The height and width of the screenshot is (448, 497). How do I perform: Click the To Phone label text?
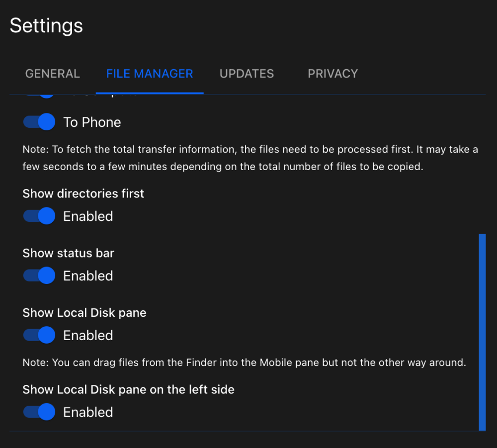pos(92,122)
